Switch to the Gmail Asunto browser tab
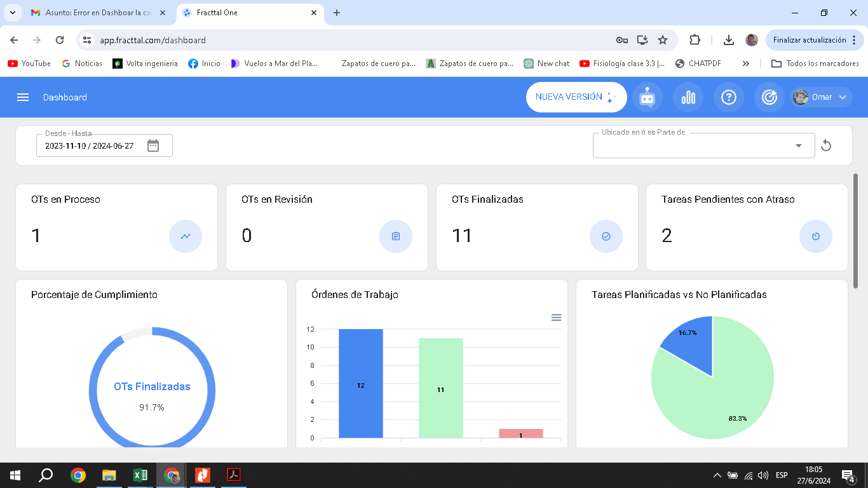 pos(95,13)
